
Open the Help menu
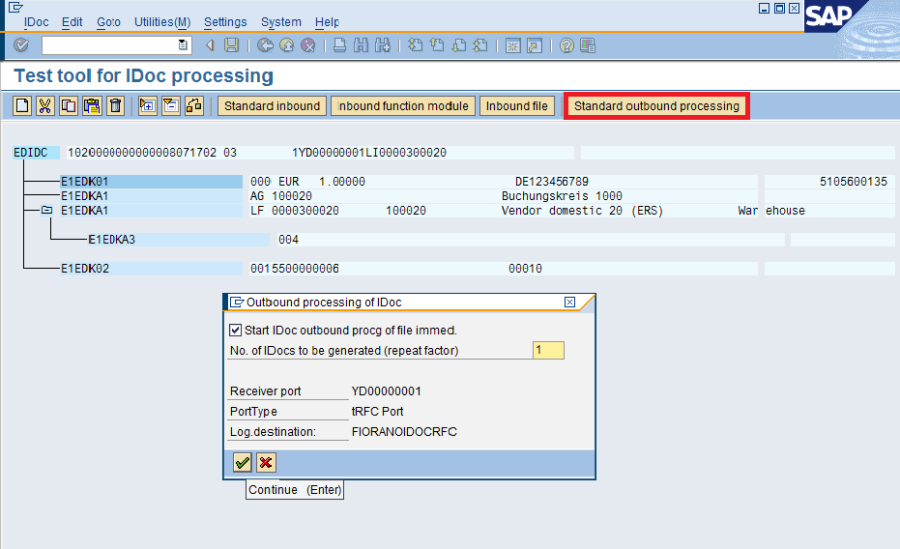327,22
